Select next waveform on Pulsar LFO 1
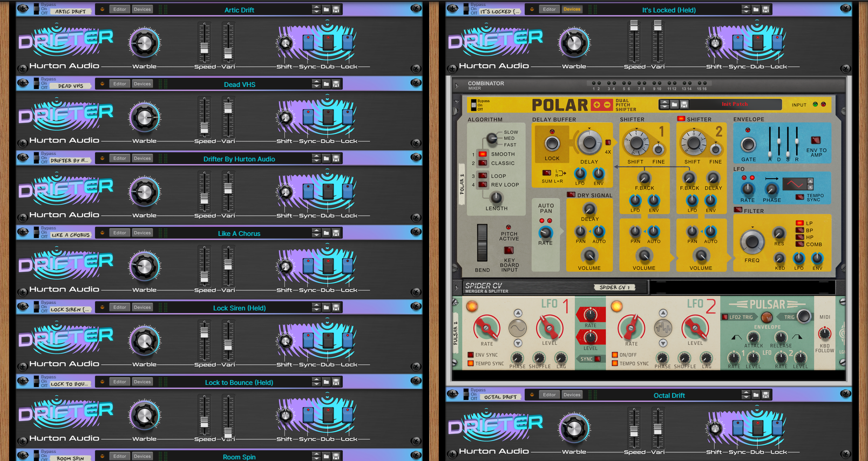The width and height of the screenshot is (868, 461). click(x=518, y=343)
